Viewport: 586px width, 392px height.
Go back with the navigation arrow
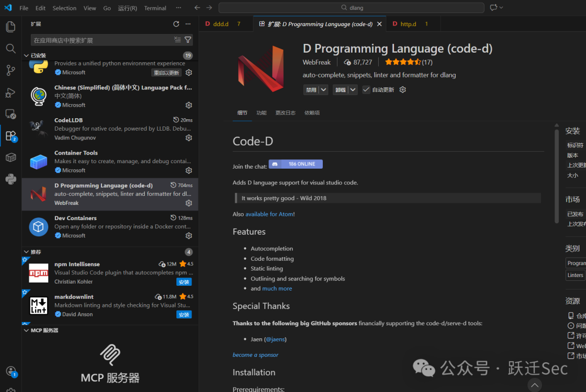(x=197, y=8)
